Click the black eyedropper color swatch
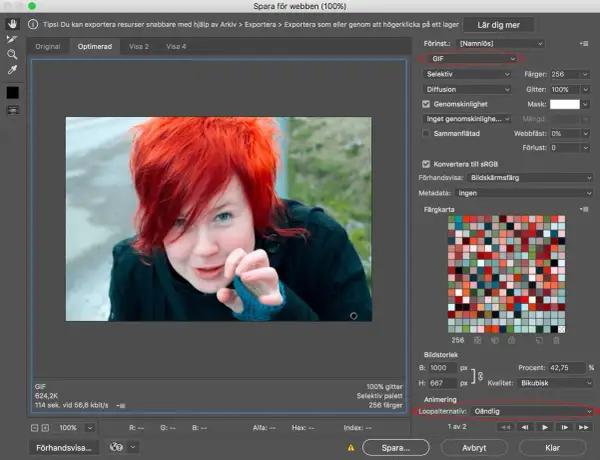600x460 pixels. click(x=13, y=93)
